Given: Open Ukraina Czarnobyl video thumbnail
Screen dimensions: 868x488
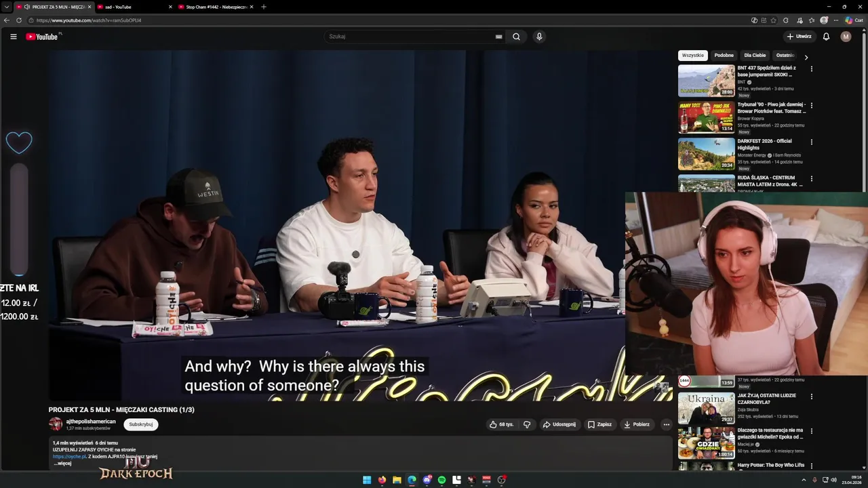Looking at the screenshot, I should point(707,408).
